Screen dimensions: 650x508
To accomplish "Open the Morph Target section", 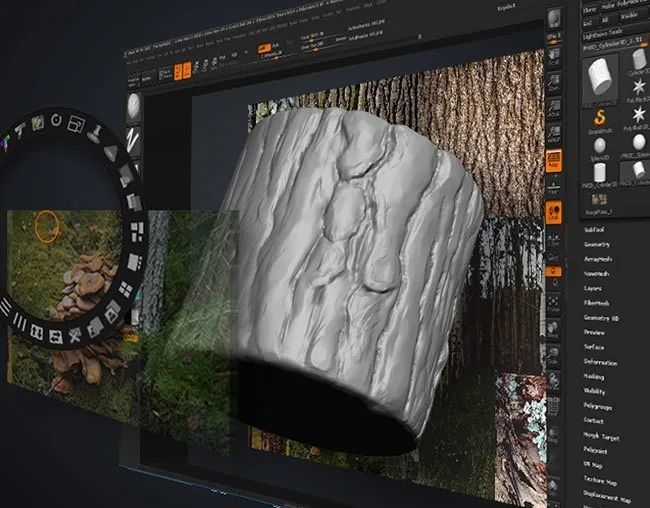I will click(601, 436).
